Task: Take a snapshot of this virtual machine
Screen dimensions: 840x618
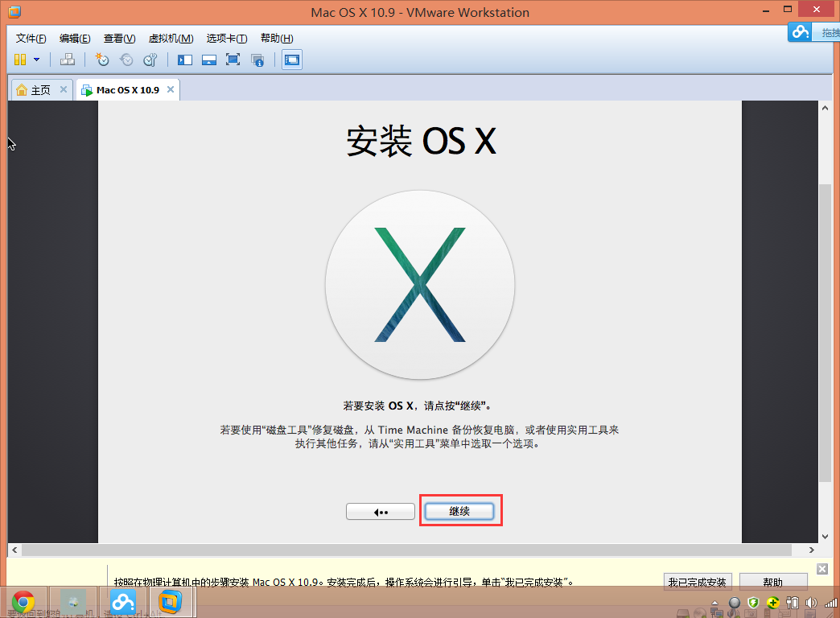Action: pos(102,60)
